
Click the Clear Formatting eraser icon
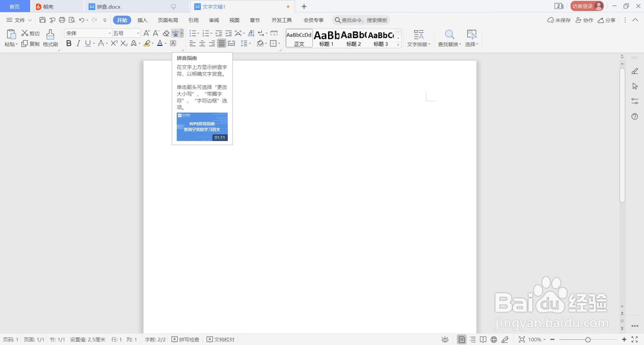click(x=166, y=33)
